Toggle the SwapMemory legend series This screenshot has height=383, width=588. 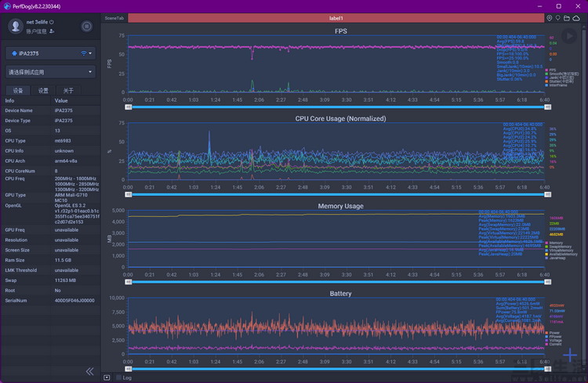(558, 247)
